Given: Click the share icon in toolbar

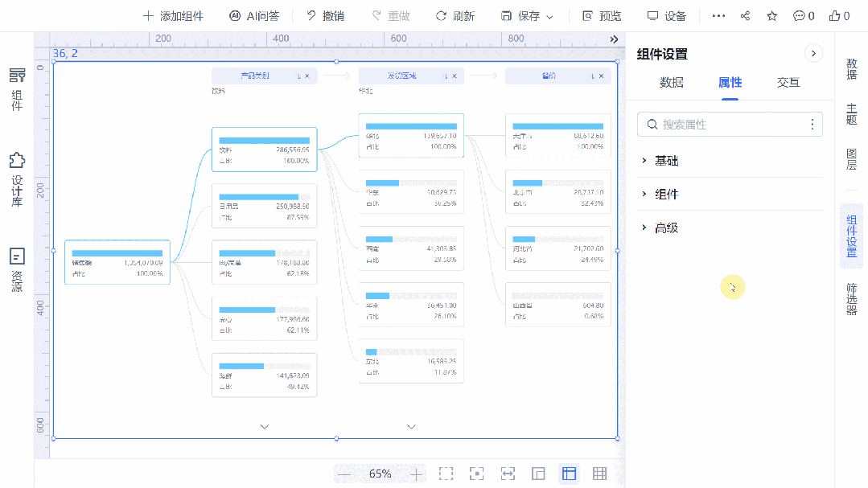Looking at the screenshot, I should [x=745, y=16].
